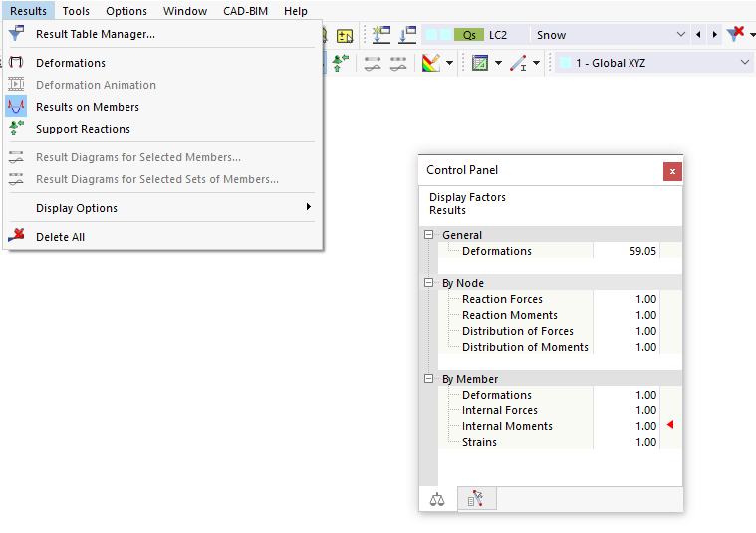Screen dimensions: 756x533
Task: Click the delete filter icon in toolbar
Action: pos(735,35)
